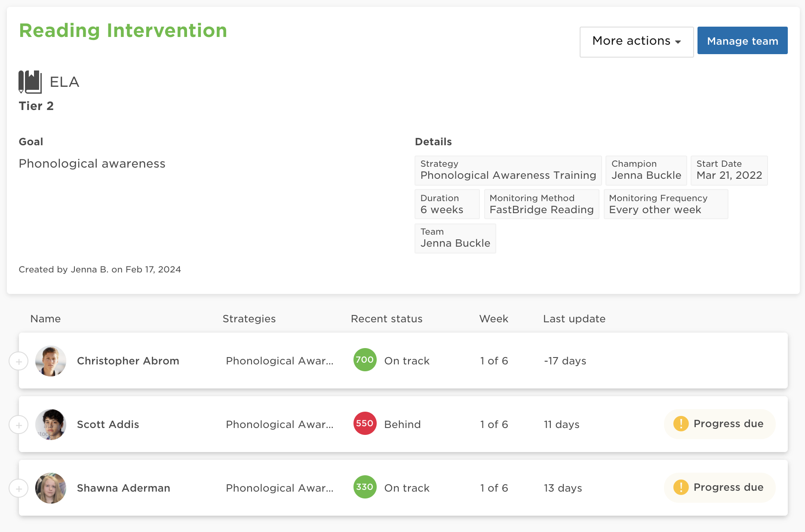Click the Champion Jenna Buckle chip

645,171
